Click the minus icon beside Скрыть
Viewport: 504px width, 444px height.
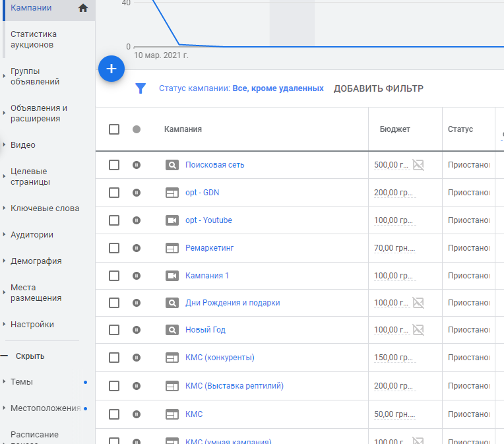point(4,356)
